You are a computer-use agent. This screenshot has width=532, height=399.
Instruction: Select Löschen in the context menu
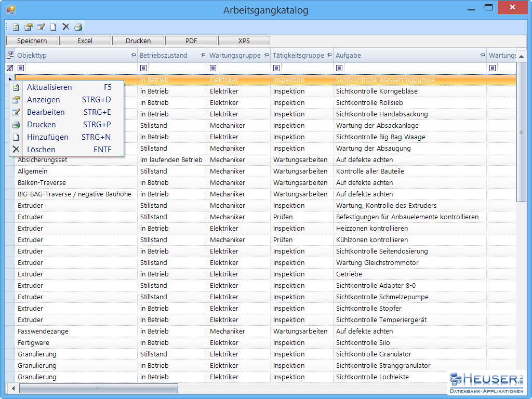[41, 150]
